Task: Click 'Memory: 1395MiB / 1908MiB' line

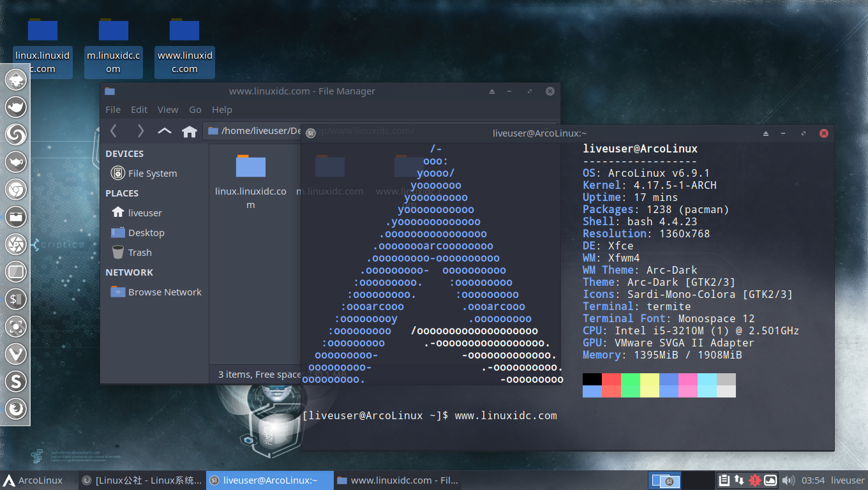Action: pos(662,355)
